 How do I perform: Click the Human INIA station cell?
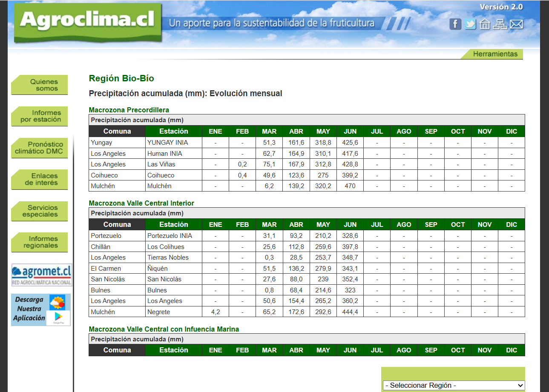pyautogui.click(x=174, y=154)
